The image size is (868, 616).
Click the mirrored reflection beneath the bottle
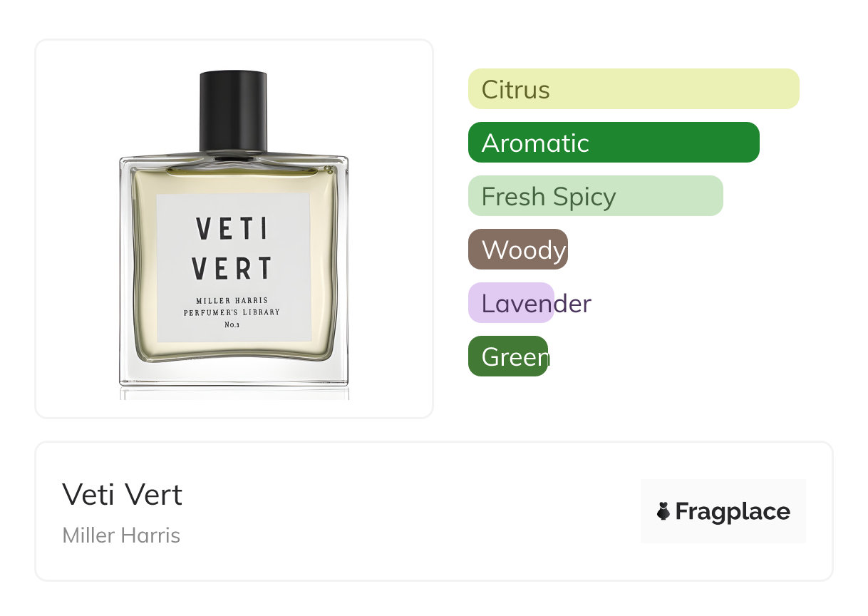(x=234, y=394)
